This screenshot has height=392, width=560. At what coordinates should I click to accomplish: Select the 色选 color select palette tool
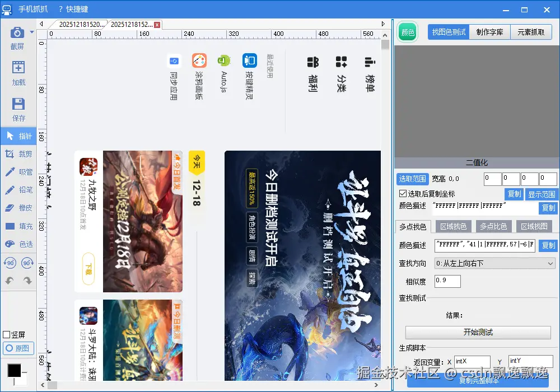(x=18, y=244)
